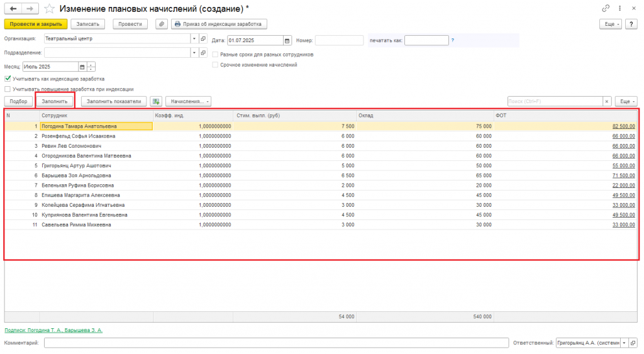Open the calendar picker beside Дата
Viewport: 644px width, 354px height.
(287, 40)
